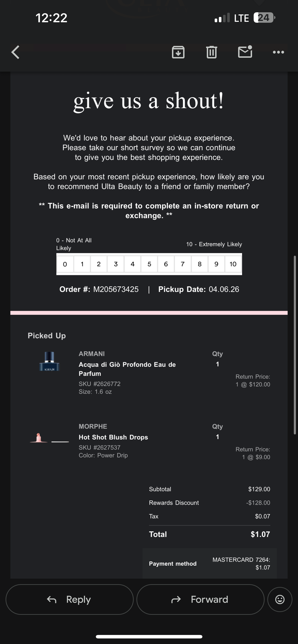The image size is (298, 644).
Task: Open the Armani cologne product thumbnail
Action: (49, 361)
